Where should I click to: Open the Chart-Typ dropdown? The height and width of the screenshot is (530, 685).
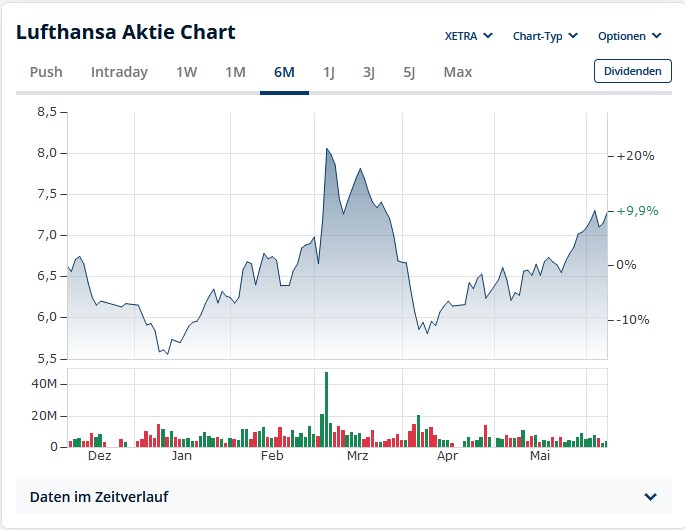point(544,36)
